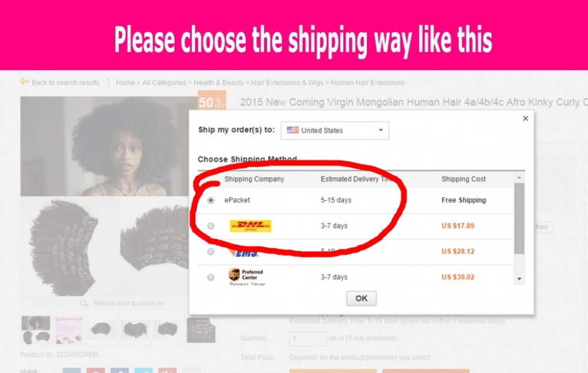The width and height of the screenshot is (588, 373).
Task: Select the ePacket radio button
Action: (211, 201)
